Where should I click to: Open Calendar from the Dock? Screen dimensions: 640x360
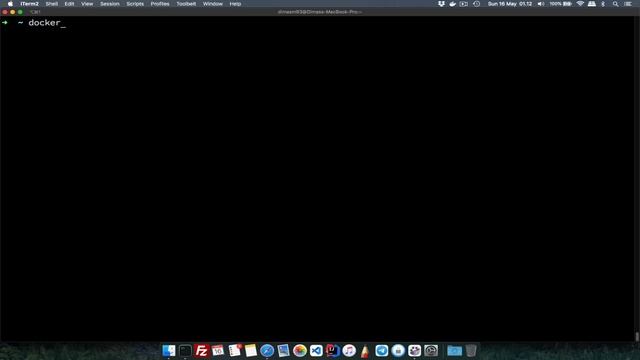click(x=218, y=350)
